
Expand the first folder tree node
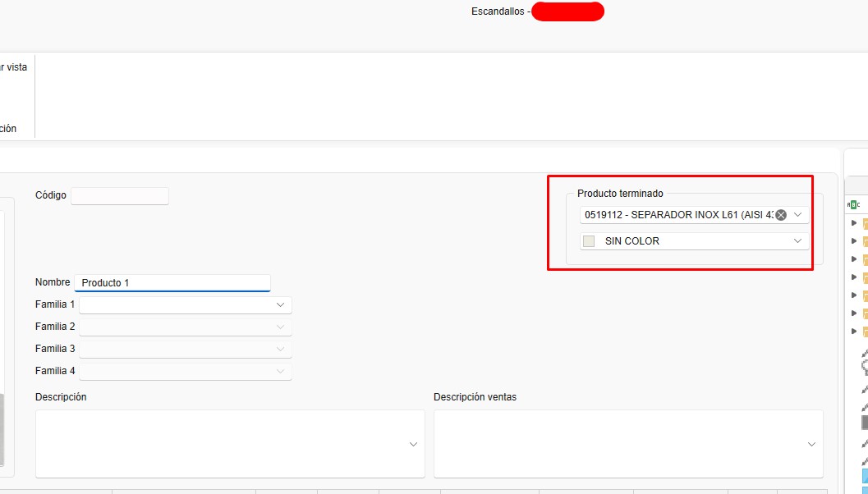point(854,223)
